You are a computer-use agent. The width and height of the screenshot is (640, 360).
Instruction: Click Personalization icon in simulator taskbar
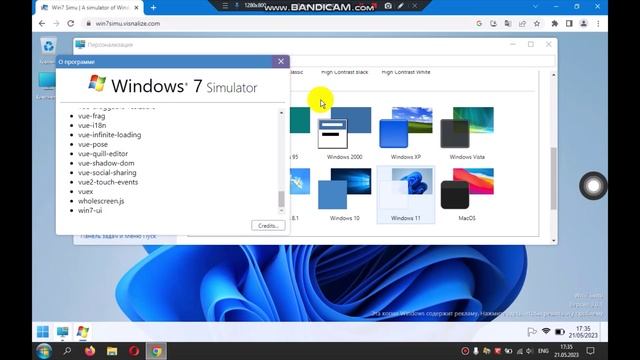point(62,331)
